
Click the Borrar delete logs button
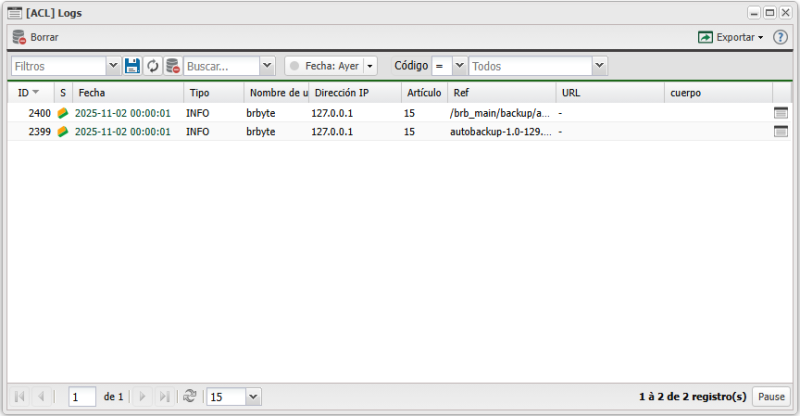35,37
